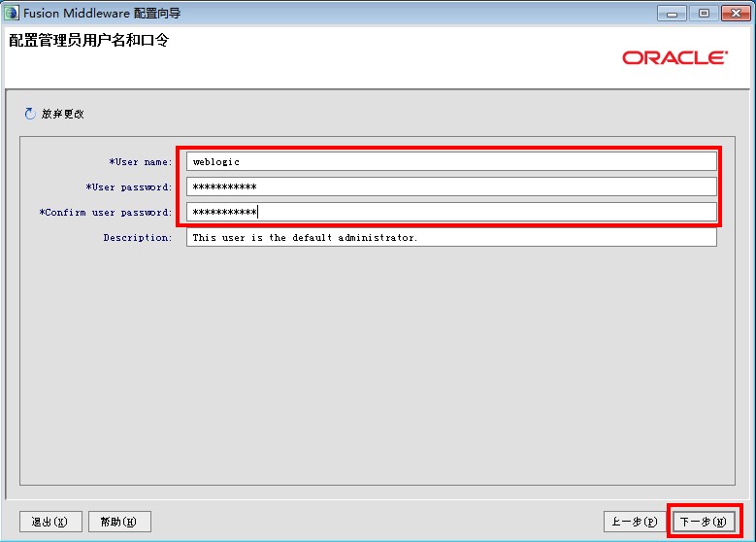
Task: Go back with 上一步(P) button
Action: pos(635,522)
